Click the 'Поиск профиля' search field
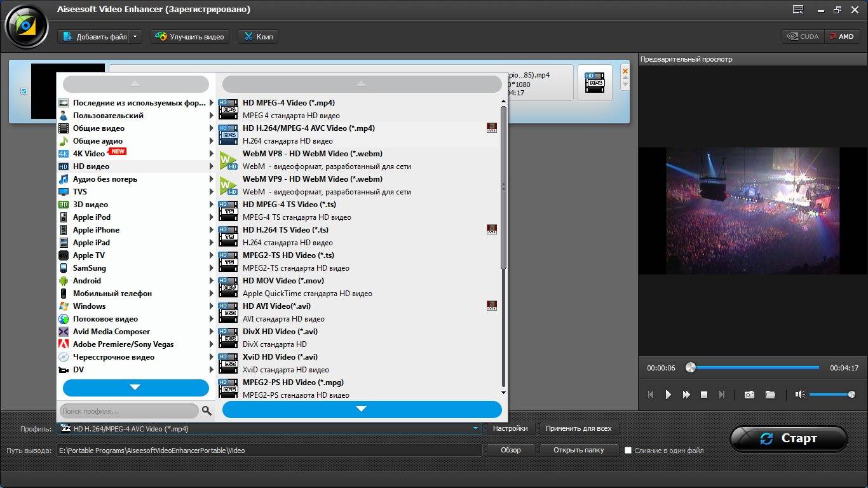868x488 pixels. (x=128, y=411)
